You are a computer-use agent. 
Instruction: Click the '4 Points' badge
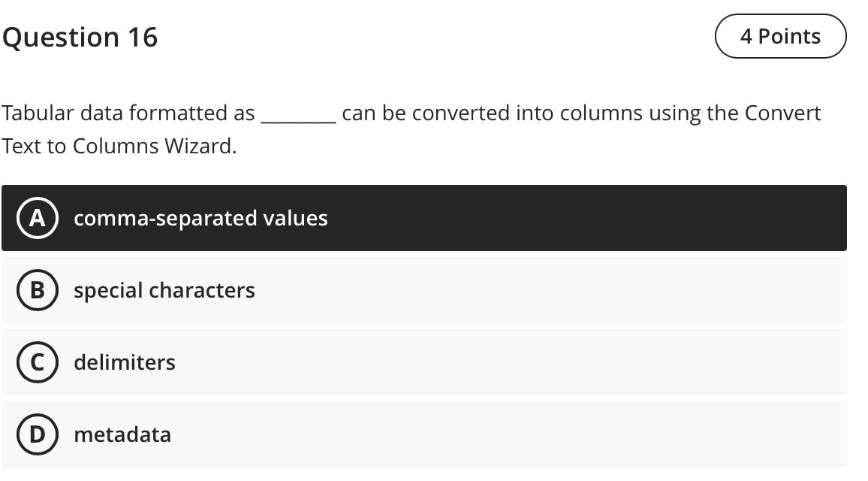point(781,35)
